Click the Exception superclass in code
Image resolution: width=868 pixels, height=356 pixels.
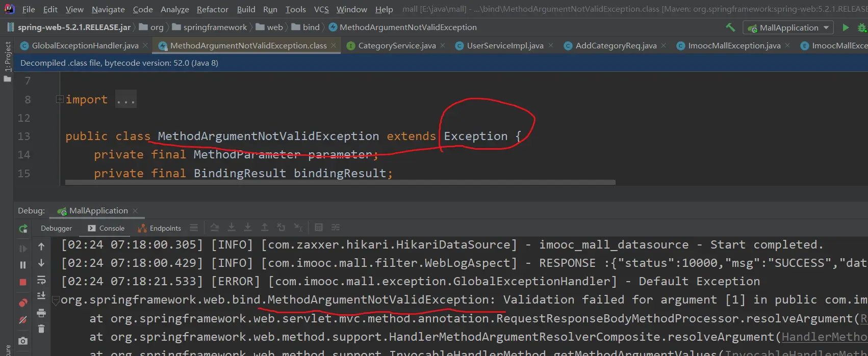pos(476,136)
